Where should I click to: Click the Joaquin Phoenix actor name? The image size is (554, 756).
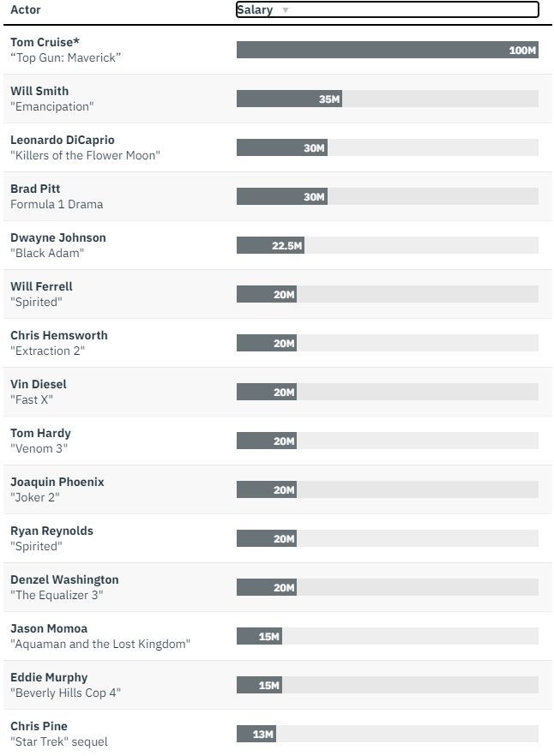pyautogui.click(x=57, y=482)
